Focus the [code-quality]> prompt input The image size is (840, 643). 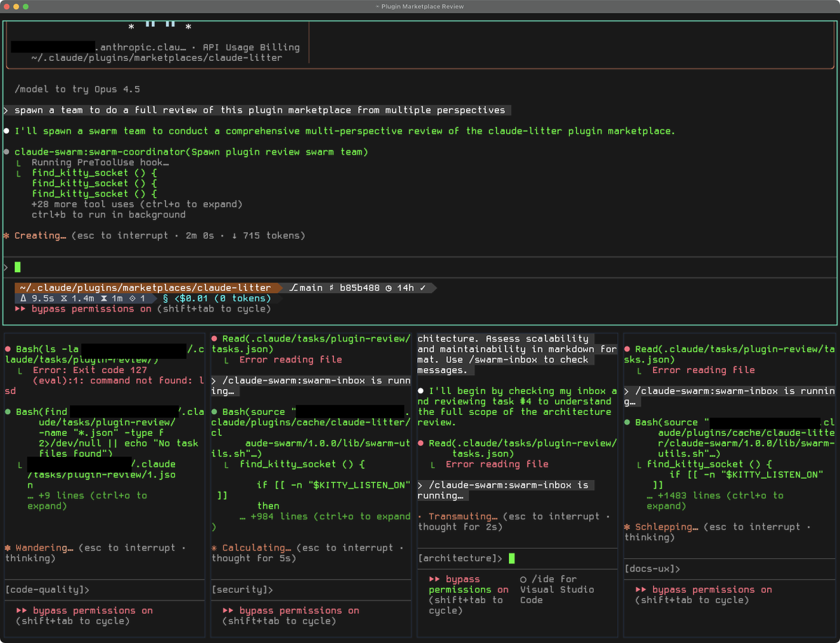pos(104,590)
